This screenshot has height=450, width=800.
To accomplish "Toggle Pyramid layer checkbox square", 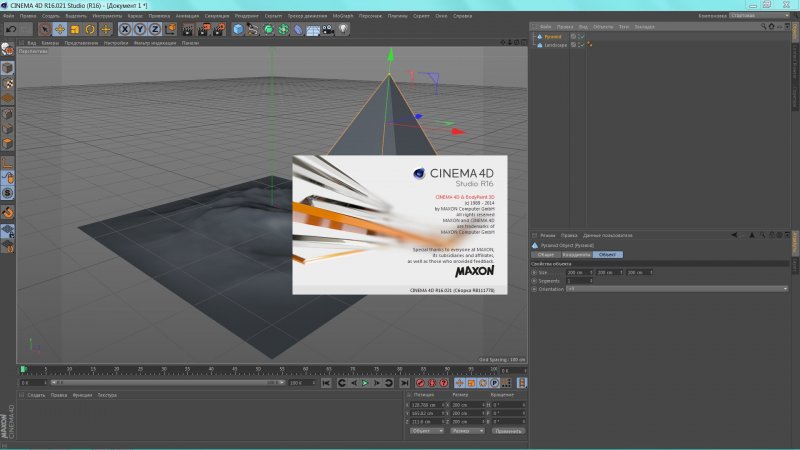I will [573, 37].
